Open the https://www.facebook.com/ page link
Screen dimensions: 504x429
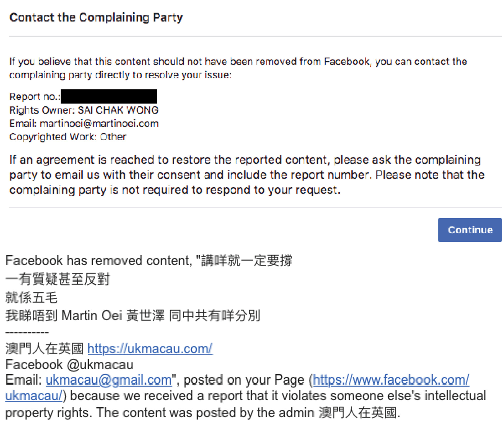(391, 380)
